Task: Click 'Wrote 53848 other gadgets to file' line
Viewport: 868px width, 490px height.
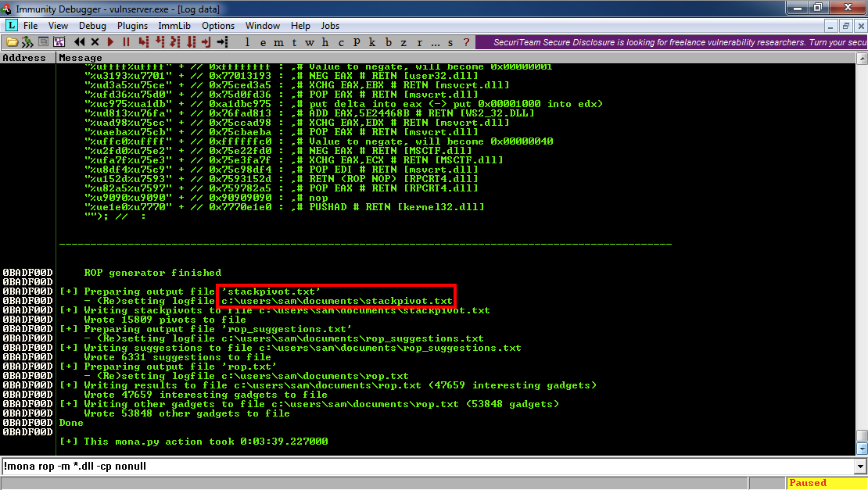Action: (x=187, y=413)
